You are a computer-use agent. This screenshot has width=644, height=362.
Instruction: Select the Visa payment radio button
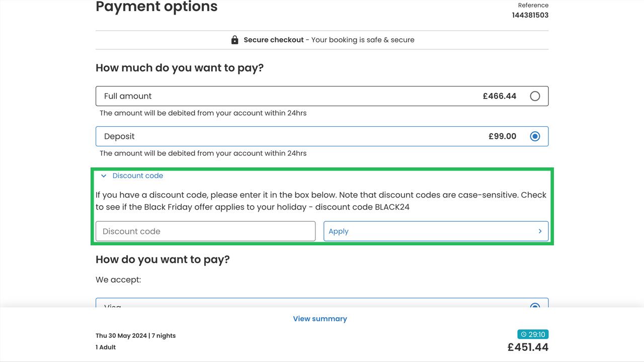coord(535,306)
